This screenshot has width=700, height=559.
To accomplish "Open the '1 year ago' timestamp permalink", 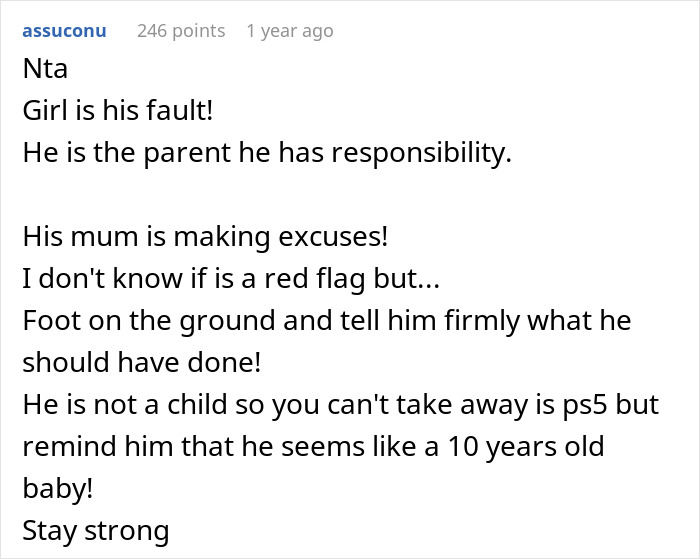I will [290, 31].
